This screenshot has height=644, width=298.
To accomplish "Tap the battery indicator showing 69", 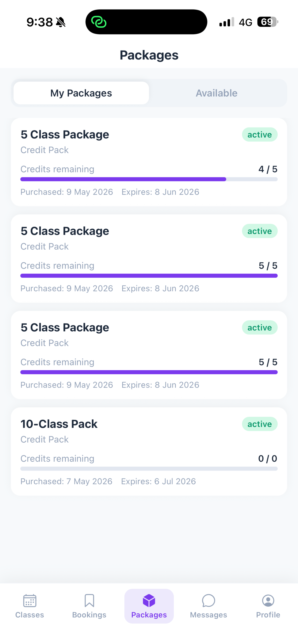I will (x=268, y=22).
